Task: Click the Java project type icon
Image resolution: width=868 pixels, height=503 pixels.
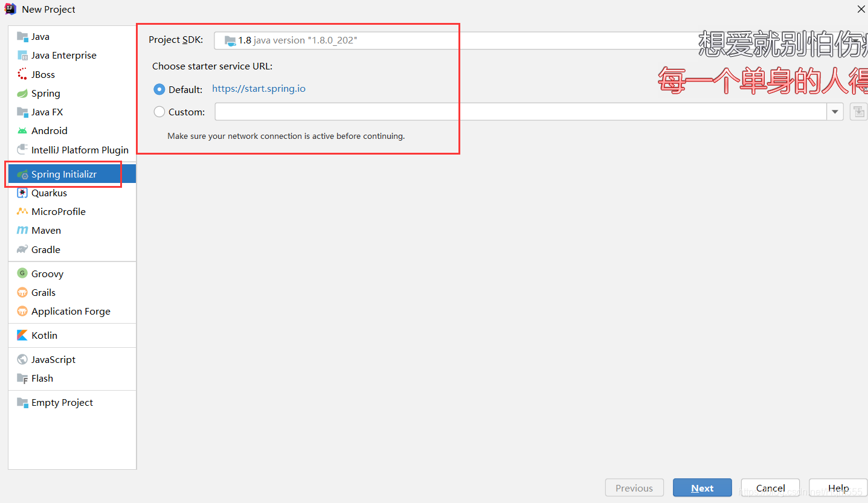Action: tap(22, 36)
